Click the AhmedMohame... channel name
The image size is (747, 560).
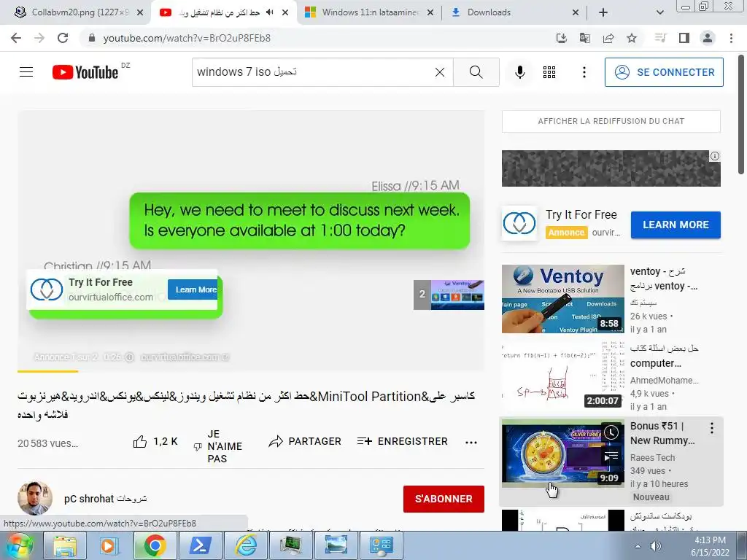[664, 381]
